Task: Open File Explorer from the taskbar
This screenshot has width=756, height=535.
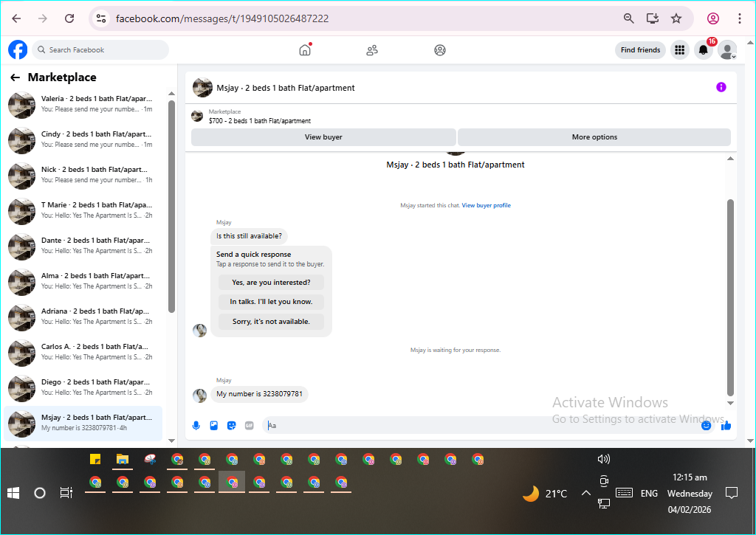Action: tap(123, 460)
